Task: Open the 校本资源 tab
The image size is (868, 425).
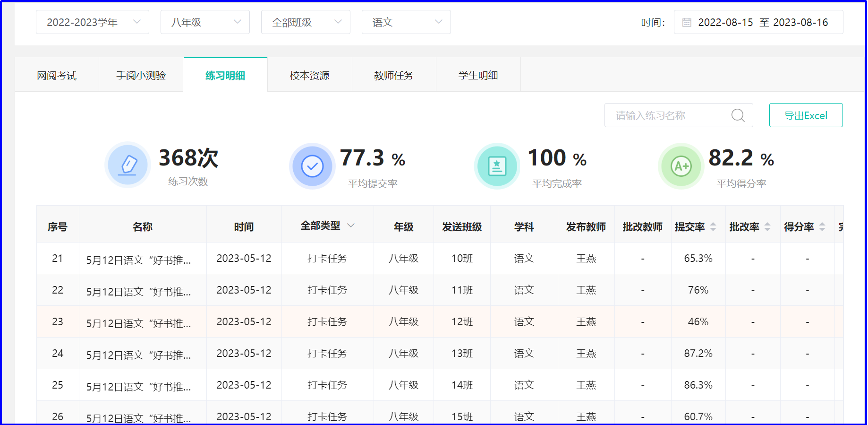Action: [309, 75]
